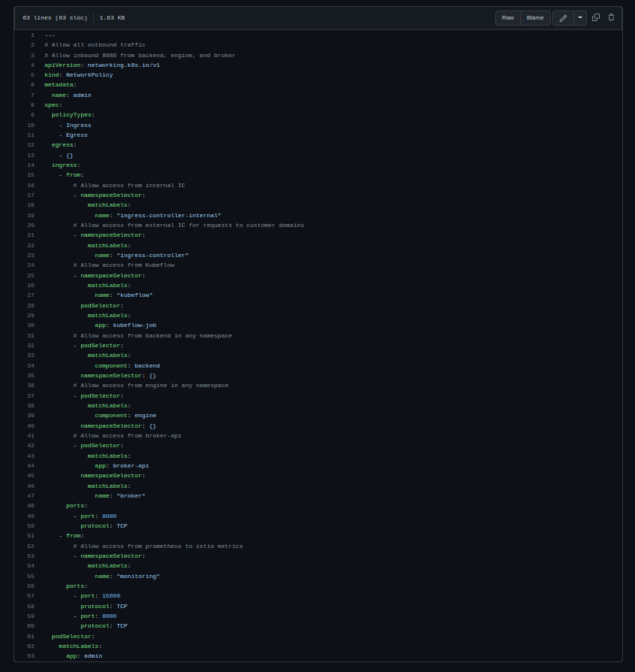Click line number 19 with ingress-controller-internal label
This screenshot has width=635, height=672.
pyautogui.click(x=29, y=215)
